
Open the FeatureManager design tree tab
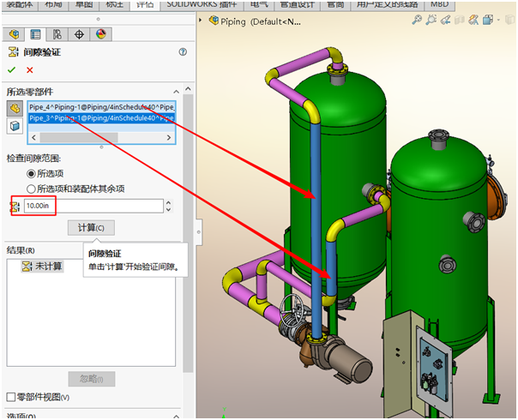15,34
